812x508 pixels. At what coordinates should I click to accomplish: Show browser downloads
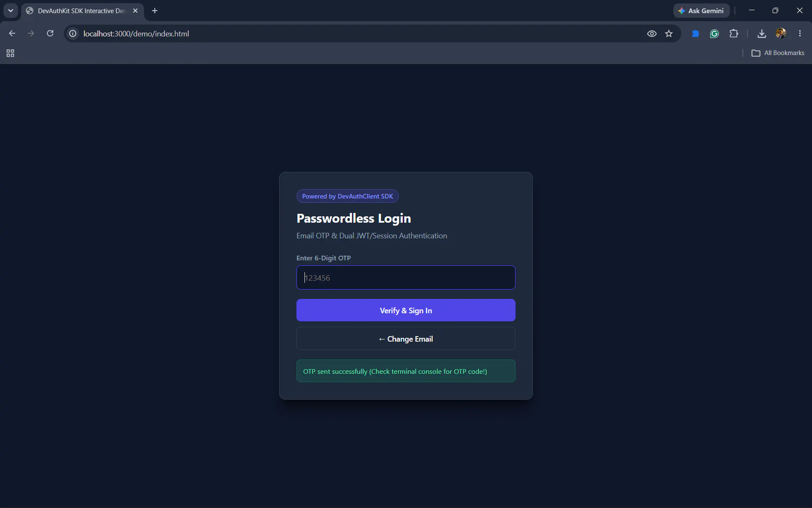point(762,33)
